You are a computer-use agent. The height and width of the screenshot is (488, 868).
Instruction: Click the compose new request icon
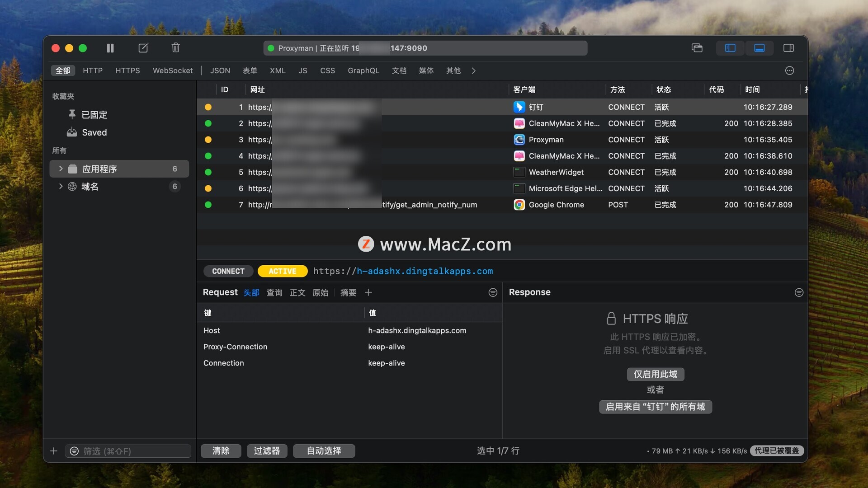[143, 48]
